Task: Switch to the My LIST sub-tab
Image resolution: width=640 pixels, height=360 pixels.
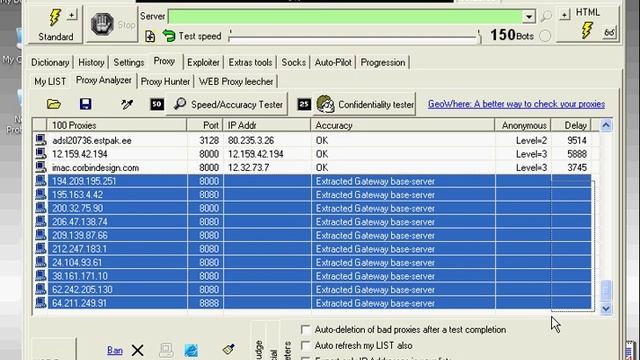Action: (x=50, y=82)
